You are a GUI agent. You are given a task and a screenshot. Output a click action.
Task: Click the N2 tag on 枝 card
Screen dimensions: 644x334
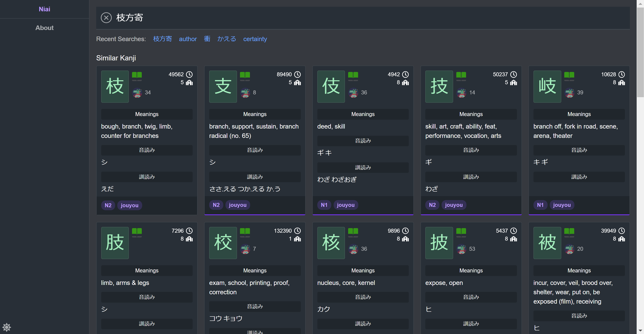point(108,205)
